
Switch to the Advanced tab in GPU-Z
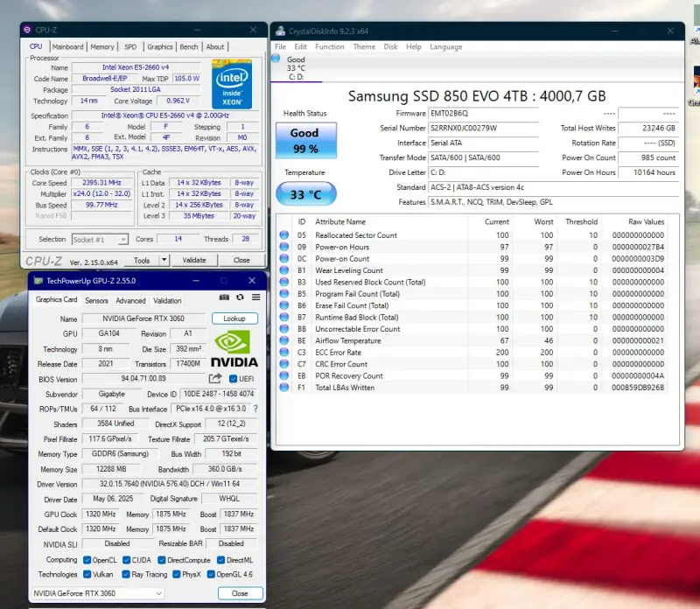pyautogui.click(x=130, y=301)
